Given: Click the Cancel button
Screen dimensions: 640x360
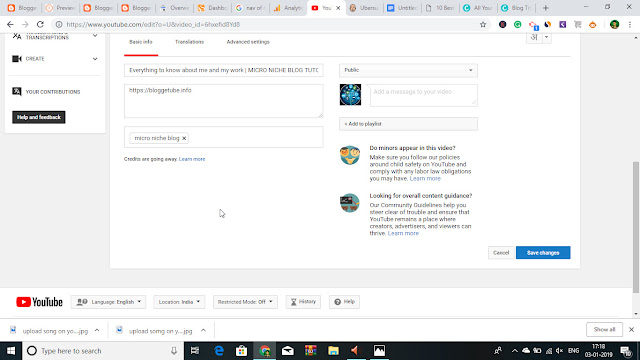Looking at the screenshot, I should 501,253.
